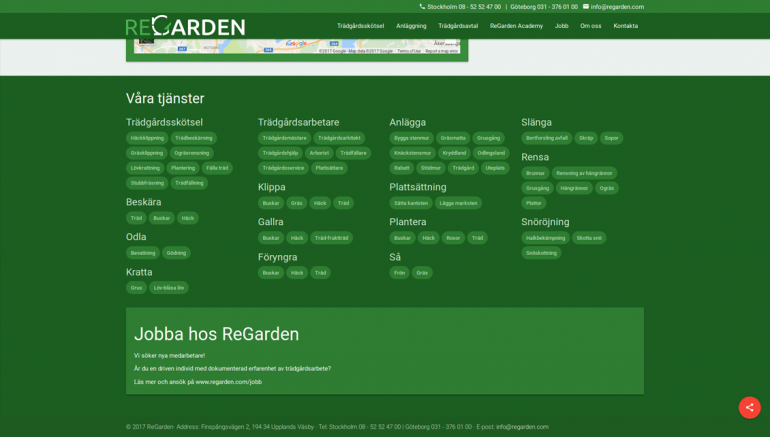
Task: Click the ReGarden logo in the header
Action: [185, 26]
